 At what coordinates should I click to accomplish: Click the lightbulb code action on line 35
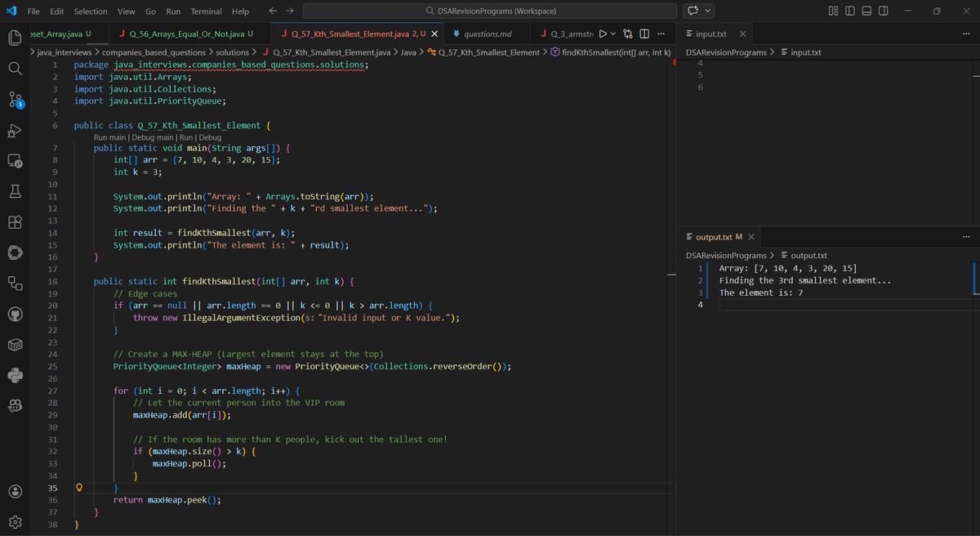coord(79,488)
